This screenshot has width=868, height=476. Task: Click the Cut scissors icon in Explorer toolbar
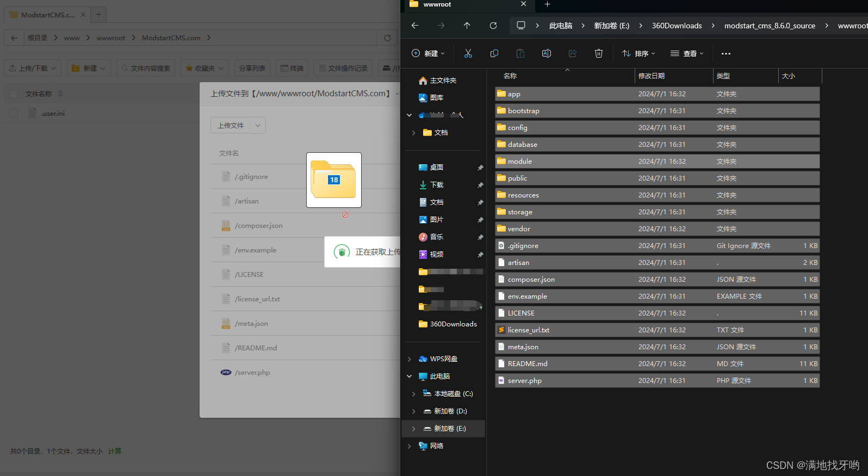[468, 53]
